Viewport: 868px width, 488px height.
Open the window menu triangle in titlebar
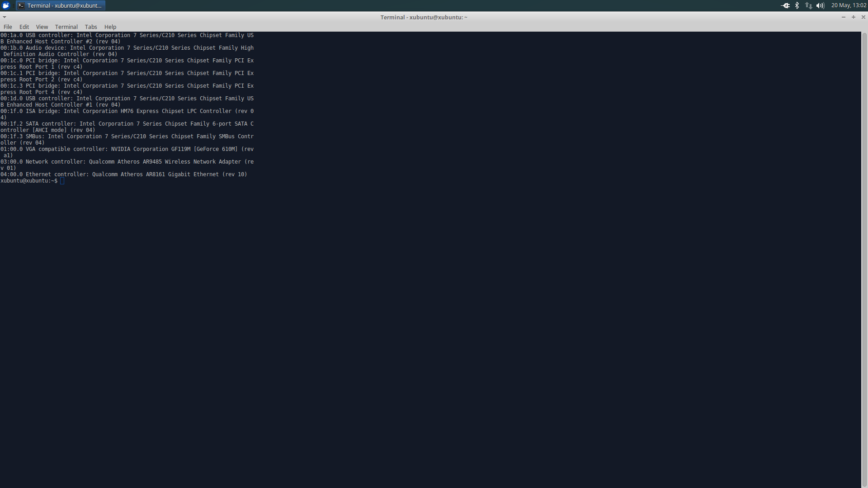point(5,17)
